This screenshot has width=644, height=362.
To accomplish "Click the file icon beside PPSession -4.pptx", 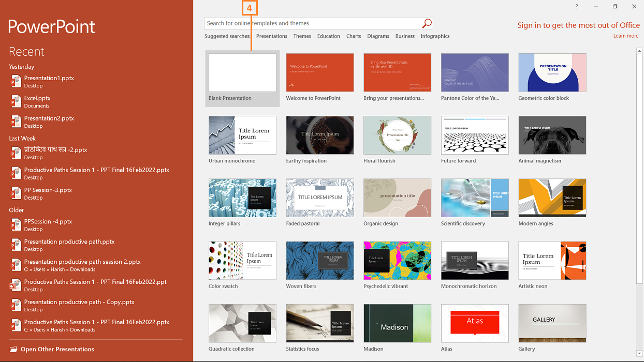I will tap(16, 225).
